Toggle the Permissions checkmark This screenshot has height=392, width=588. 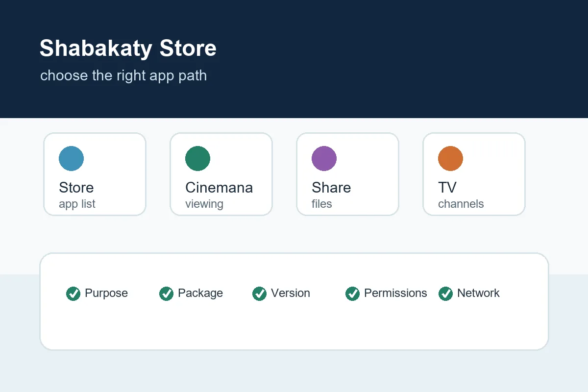[x=353, y=294]
